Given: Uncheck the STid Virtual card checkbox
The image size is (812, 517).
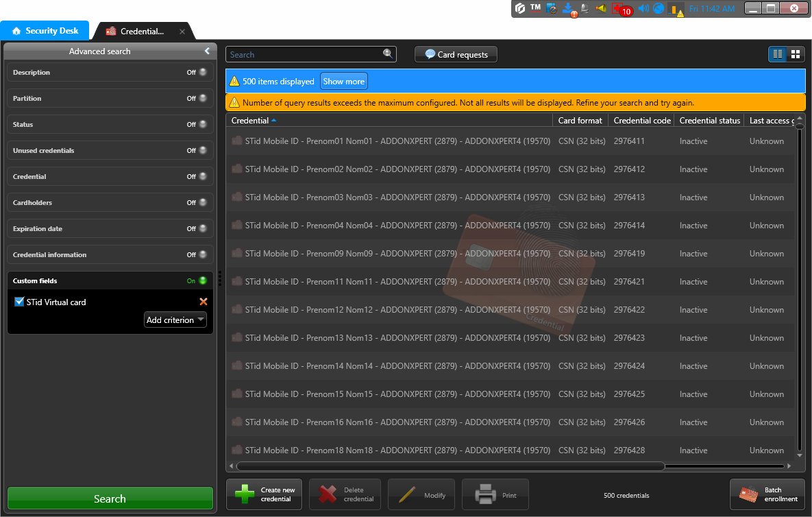Looking at the screenshot, I should 19,302.
